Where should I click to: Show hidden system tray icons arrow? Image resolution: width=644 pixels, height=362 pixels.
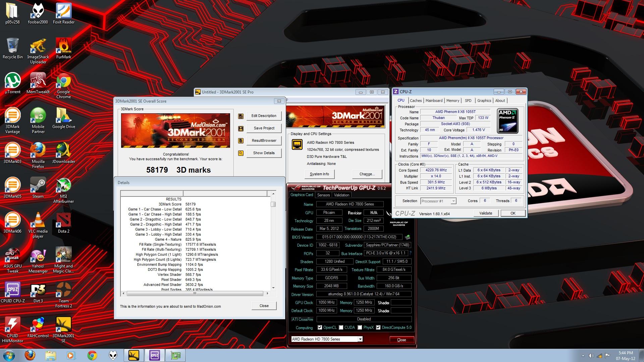pos(583,356)
